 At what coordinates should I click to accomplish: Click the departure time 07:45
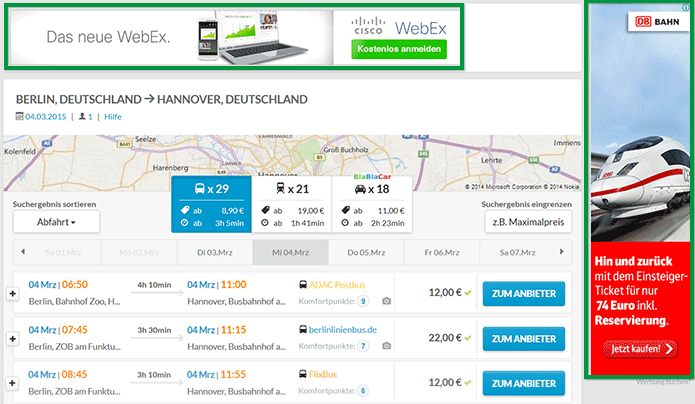74,329
